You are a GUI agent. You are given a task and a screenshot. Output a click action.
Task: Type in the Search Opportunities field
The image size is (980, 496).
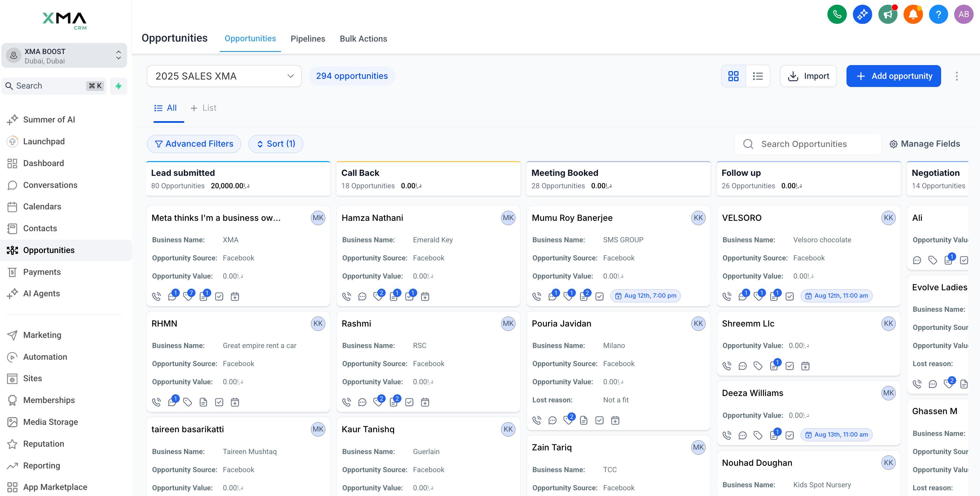(x=807, y=144)
